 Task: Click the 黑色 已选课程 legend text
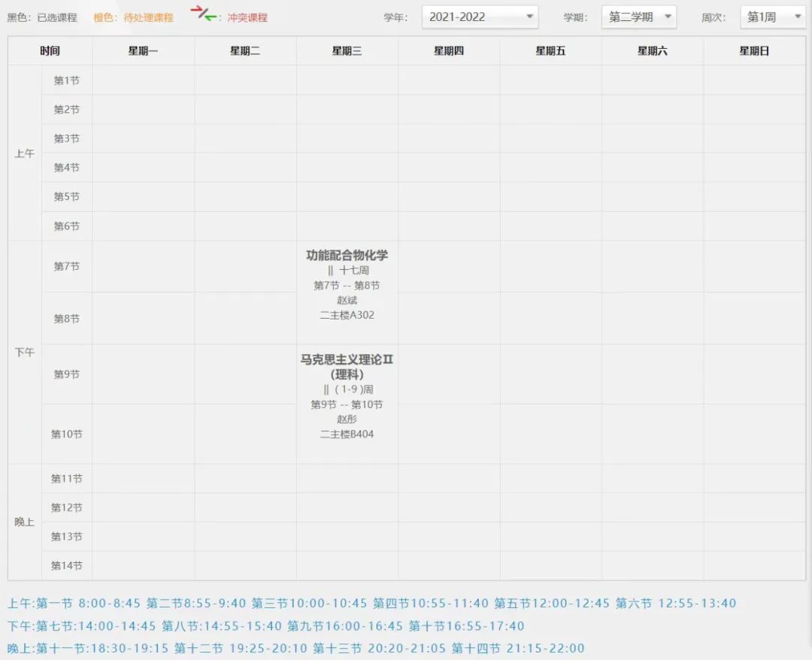coord(42,17)
